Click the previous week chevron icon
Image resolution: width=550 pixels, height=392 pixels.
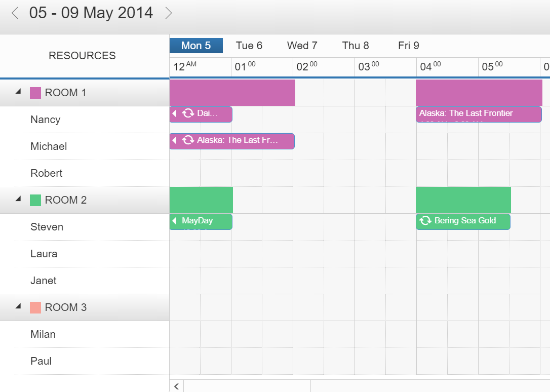[14, 13]
